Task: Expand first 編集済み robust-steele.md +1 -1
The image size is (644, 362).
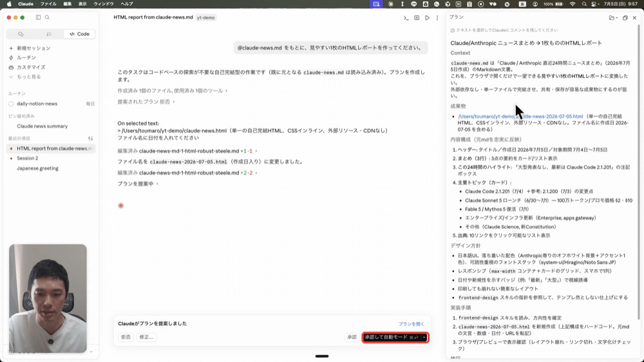Action: pos(187,151)
